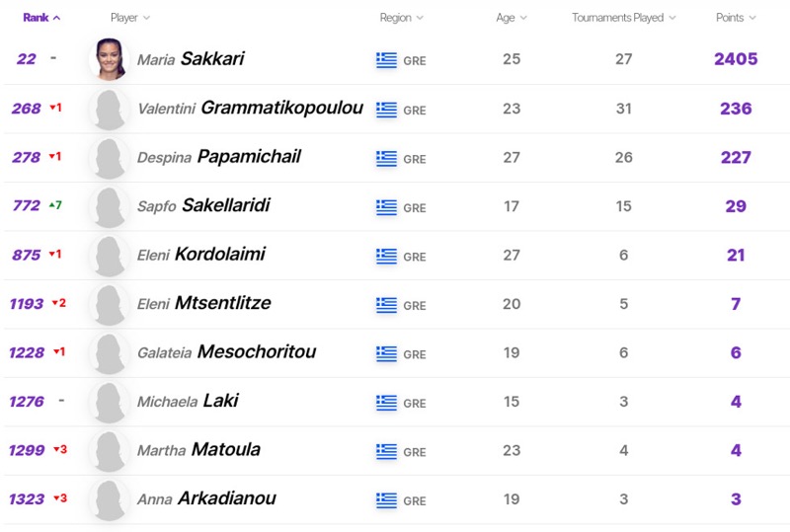This screenshot has height=532, width=790.
Task: Click the avatar placeholder for Despina Papamichail
Action: click(109, 158)
